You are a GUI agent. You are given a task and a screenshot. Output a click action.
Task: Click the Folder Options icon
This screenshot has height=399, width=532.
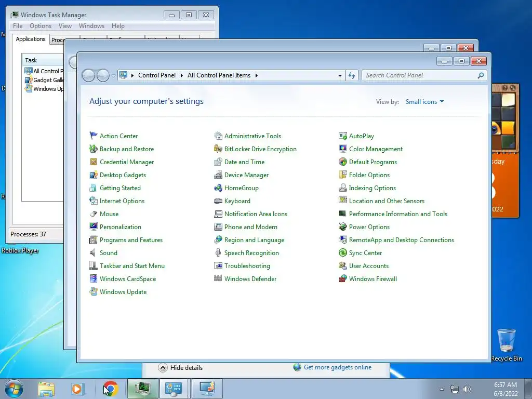(343, 175)
